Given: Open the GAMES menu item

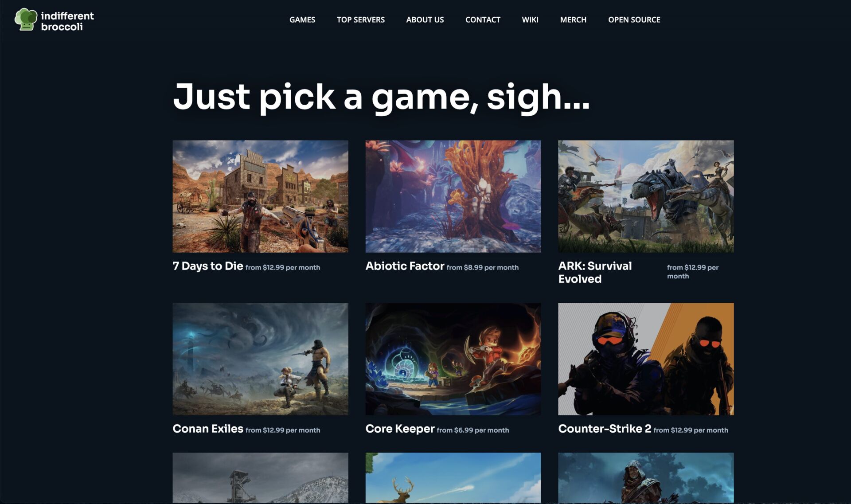Looking at the screenshot, I should [x=302, y=20].
